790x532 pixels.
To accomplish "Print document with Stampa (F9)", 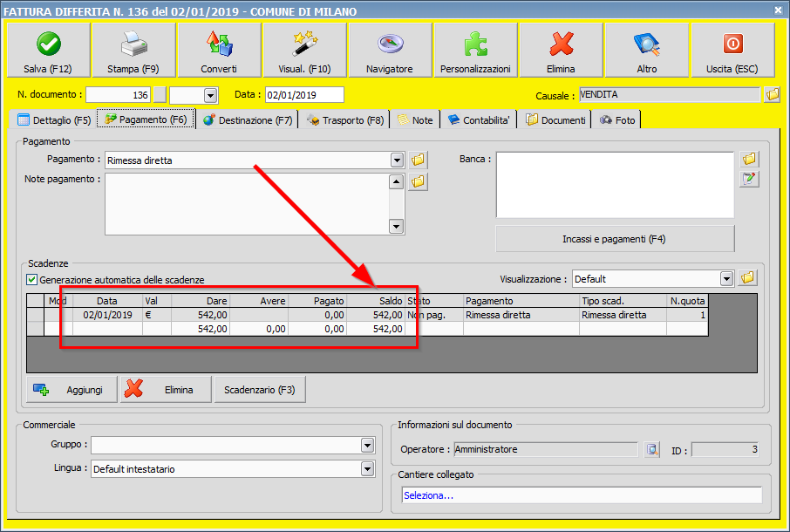I will pos(133,51).
